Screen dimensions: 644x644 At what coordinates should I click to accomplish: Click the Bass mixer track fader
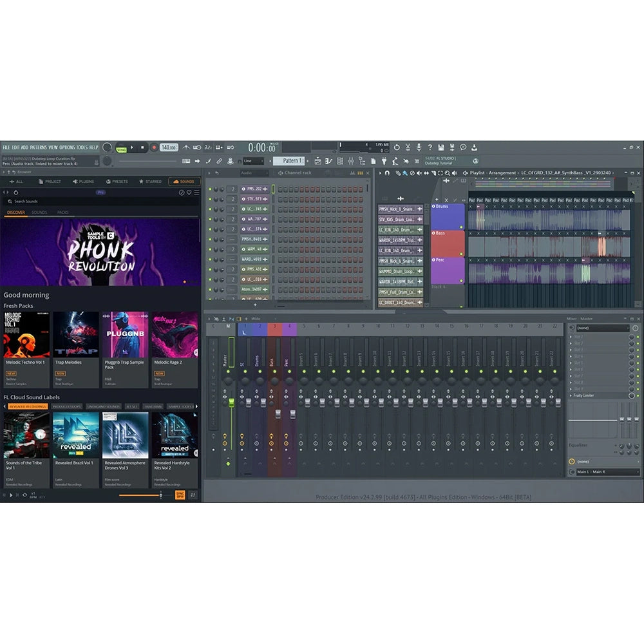(x=278, y=413)
